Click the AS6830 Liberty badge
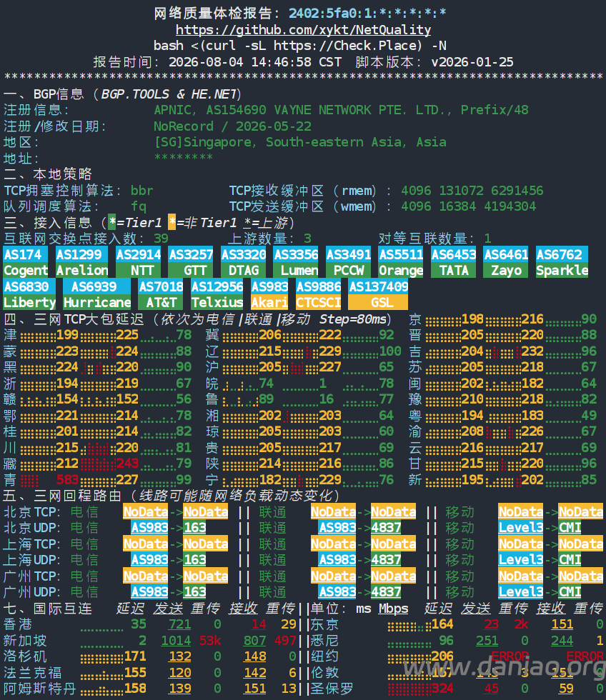Image resolution: width=606 pixels, height=700 pixels. pyautogui.click(x=29, y=294)
